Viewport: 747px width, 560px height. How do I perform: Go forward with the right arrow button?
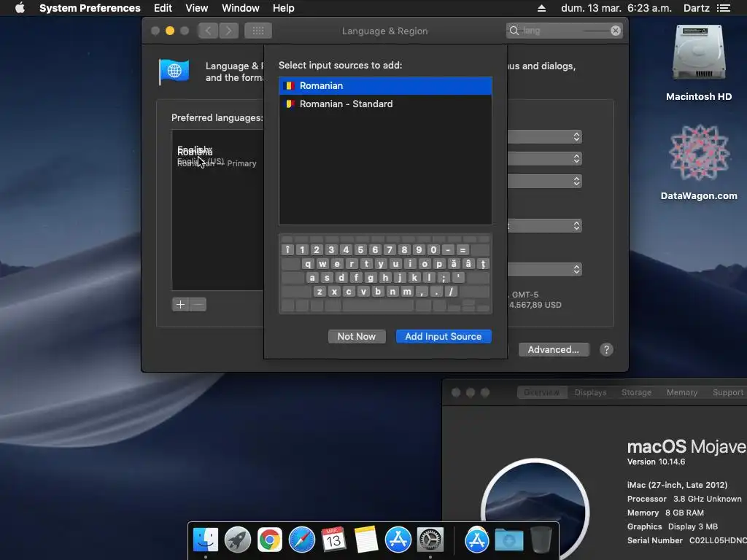[228, 31]
